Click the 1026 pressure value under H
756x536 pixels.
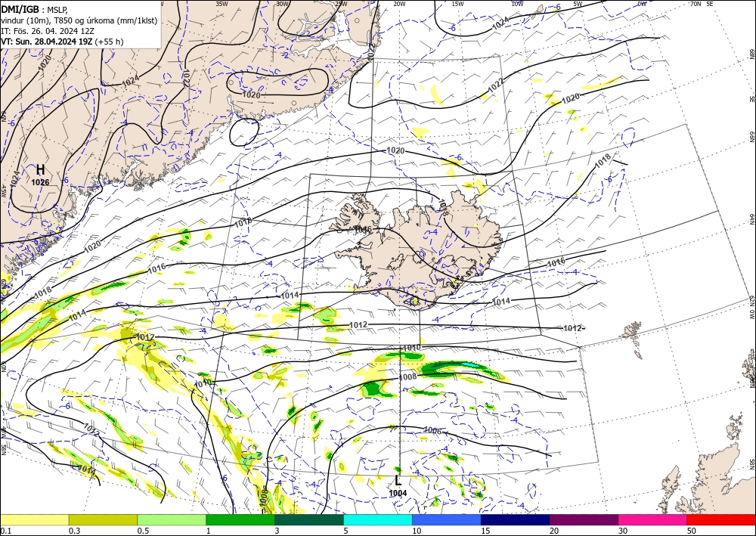coord(41,182)
